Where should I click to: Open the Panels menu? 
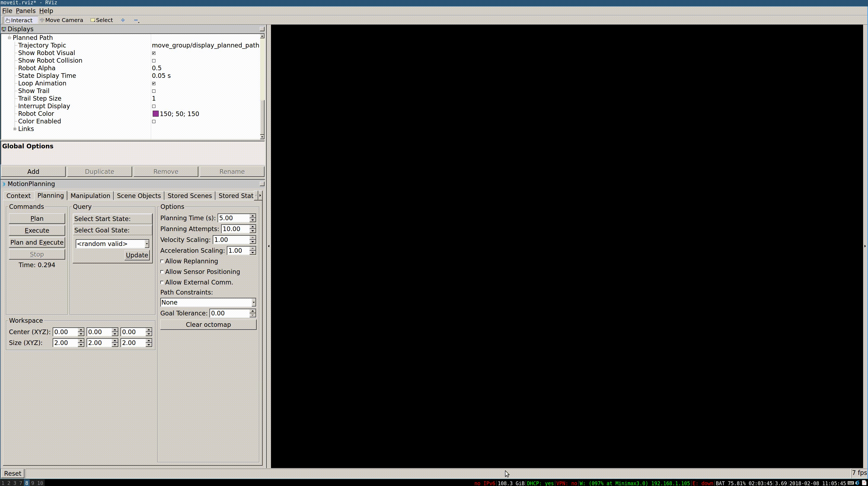[x=25, y=11]
